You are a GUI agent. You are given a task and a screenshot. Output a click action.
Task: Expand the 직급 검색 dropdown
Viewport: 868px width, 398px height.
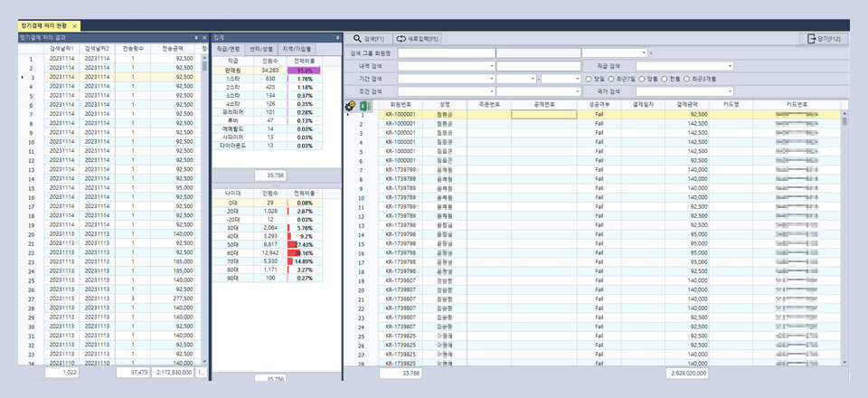730,66
